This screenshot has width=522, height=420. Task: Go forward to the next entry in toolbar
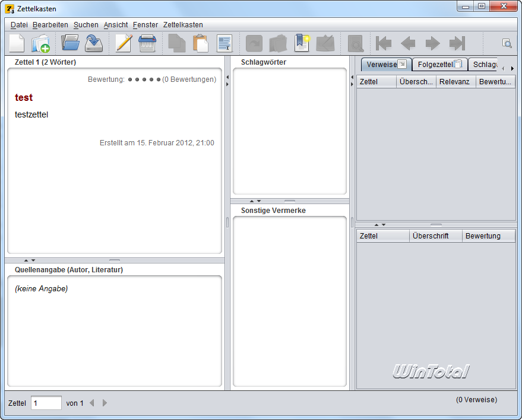point(432,43)
